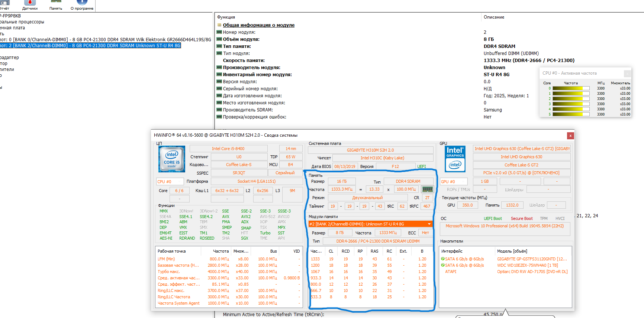Click the Secure Boot label
Screen dimensions: 644x318
(522, 218)
